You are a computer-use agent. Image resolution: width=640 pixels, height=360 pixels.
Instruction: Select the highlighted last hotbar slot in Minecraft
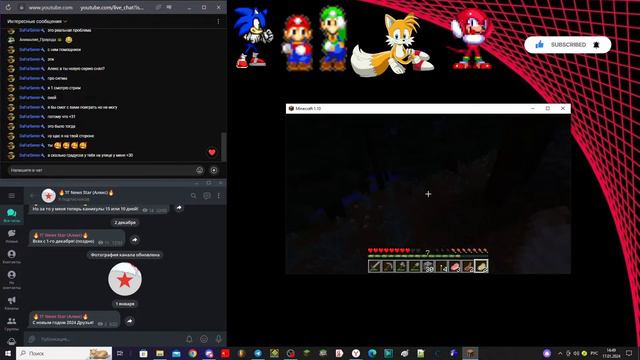481,266
